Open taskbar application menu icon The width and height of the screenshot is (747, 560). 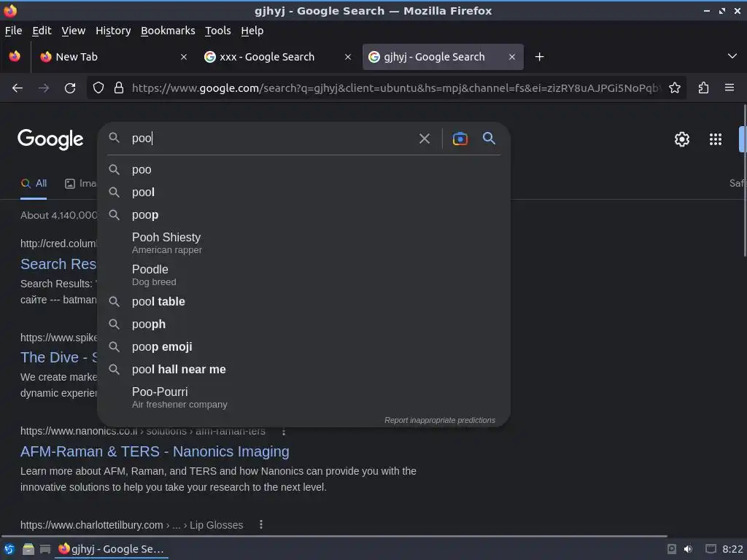point(9,549)
